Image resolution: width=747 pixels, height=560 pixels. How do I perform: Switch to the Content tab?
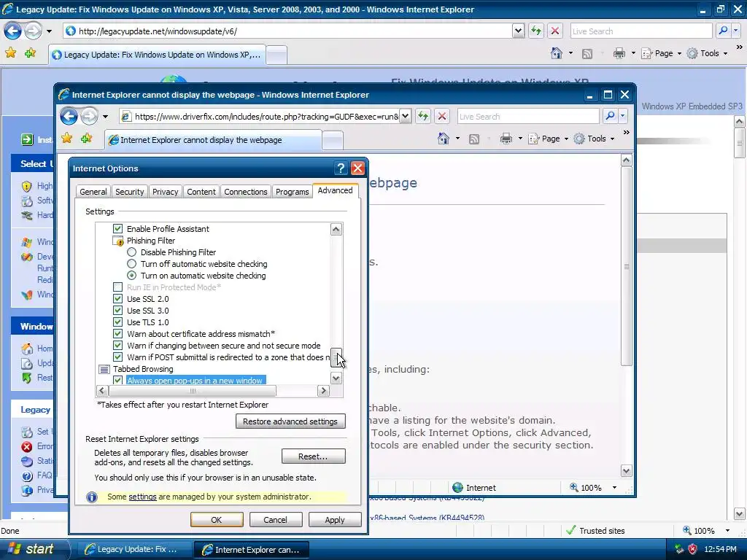(201, 192)
